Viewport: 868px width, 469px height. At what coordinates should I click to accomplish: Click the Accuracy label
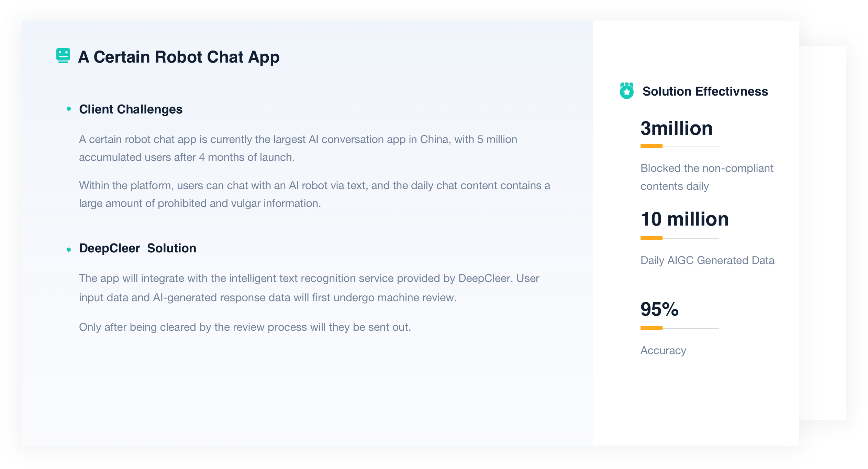[x=663, y=350]
